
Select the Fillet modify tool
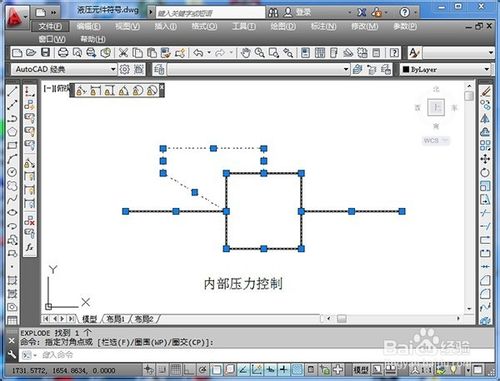click(486, 294)
